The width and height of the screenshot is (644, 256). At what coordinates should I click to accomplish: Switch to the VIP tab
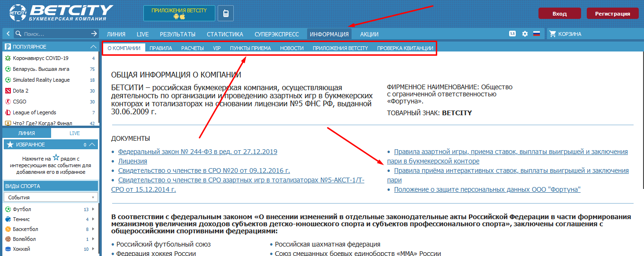click(x=217, y=48)
